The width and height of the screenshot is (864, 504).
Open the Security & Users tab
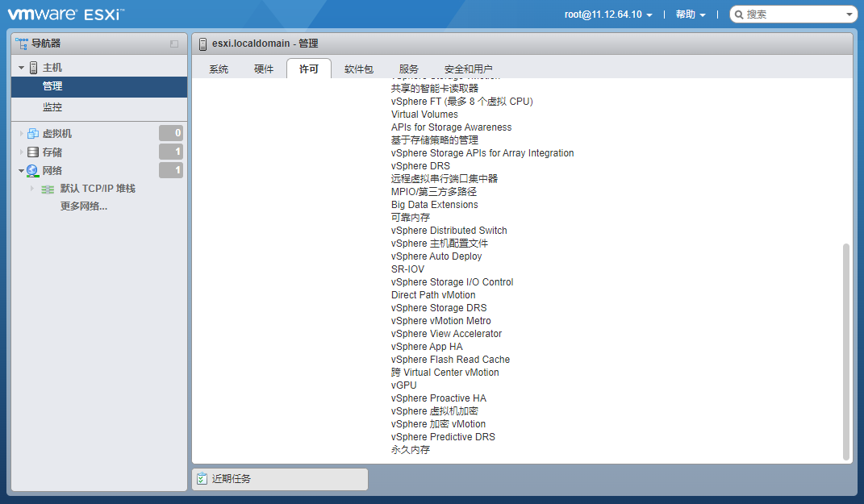pyautogui.click(x=469, y=69)
